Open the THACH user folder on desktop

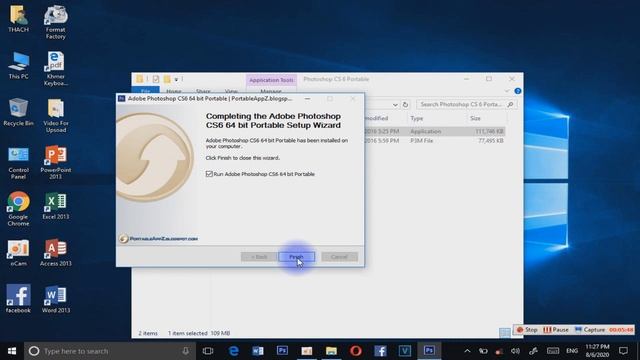pyautogui.click(x=18, y=19)
